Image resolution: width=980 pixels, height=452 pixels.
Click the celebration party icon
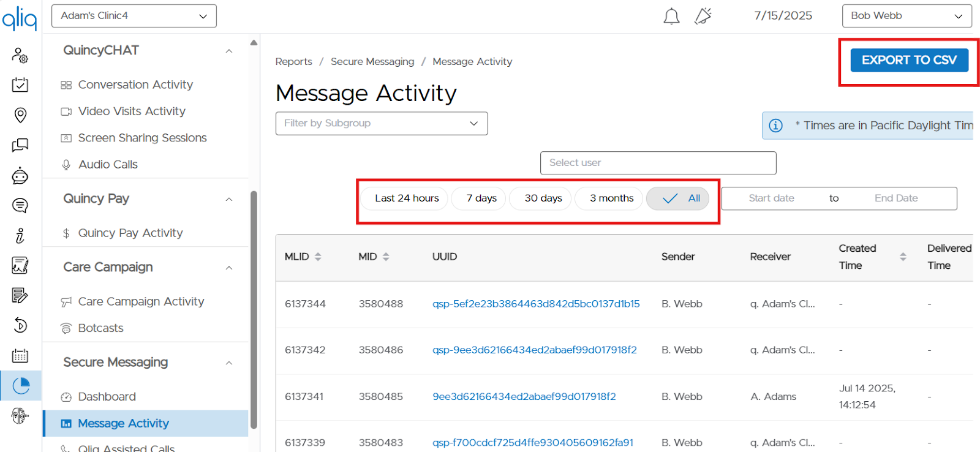703,16
